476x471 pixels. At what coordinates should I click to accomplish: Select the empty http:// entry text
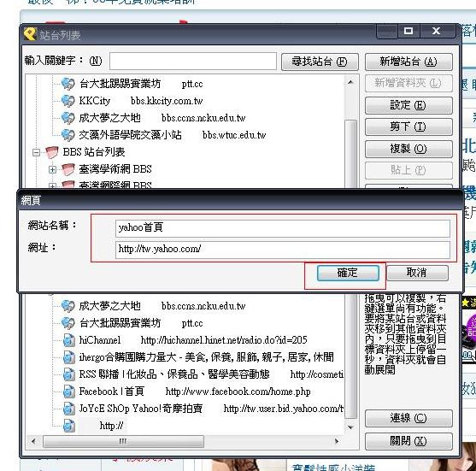(111, 426)
